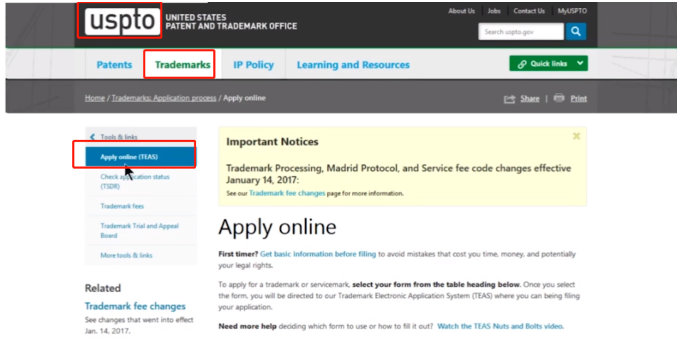Open the IP Policy menu
This screenshot has height=360, width=679.
coord(254,65)
